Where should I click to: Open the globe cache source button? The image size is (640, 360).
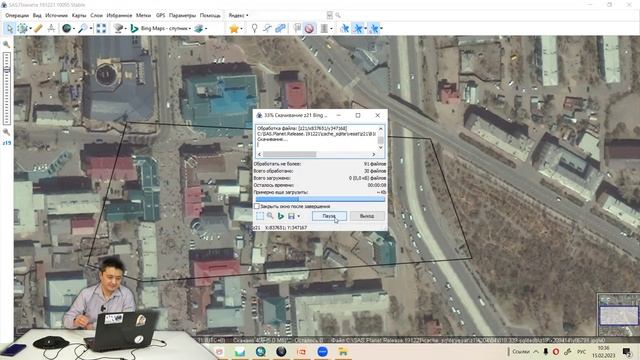(67, 28)
